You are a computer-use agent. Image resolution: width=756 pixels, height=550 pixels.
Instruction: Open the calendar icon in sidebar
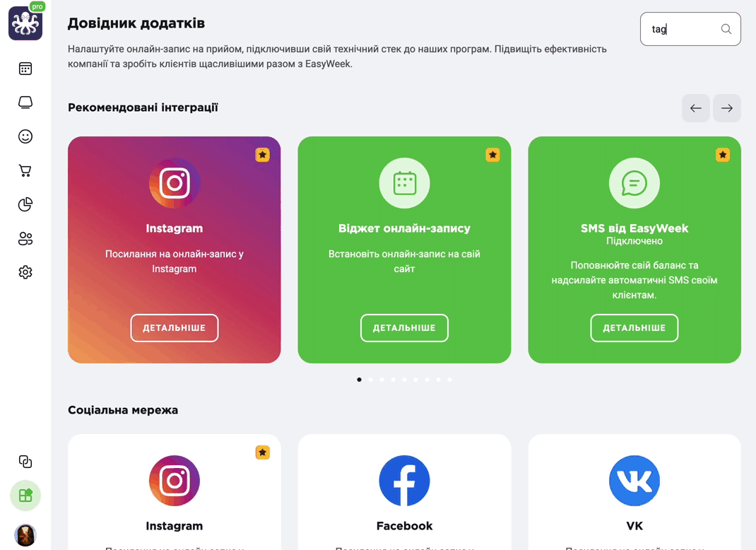pyautogui.click(x=25, y=69)
